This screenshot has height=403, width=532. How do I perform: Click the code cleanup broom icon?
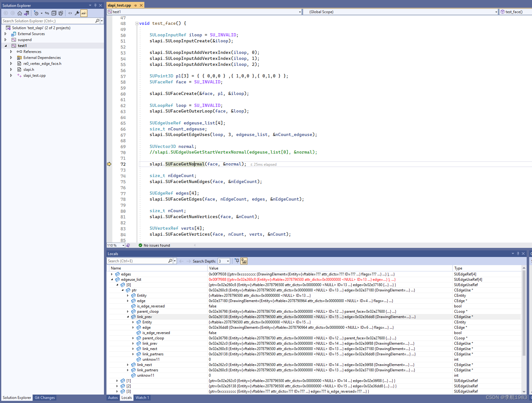pyautogui.click(x=128, y=245)
